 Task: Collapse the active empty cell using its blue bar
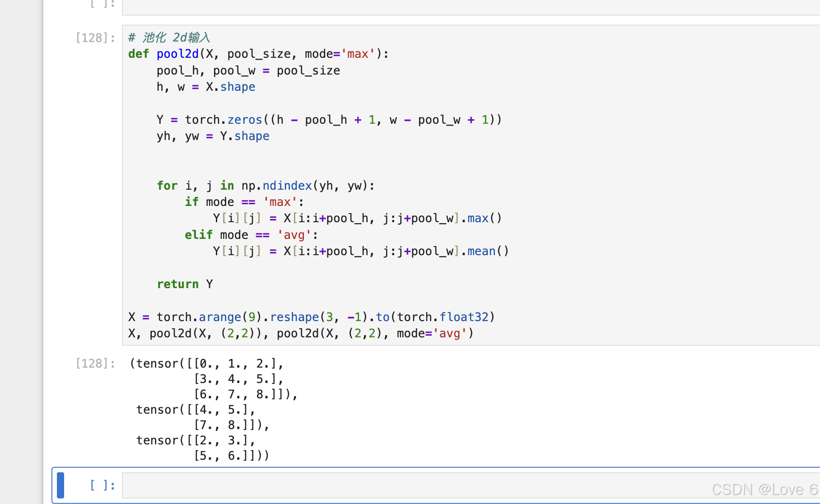[x=61, y=485]
